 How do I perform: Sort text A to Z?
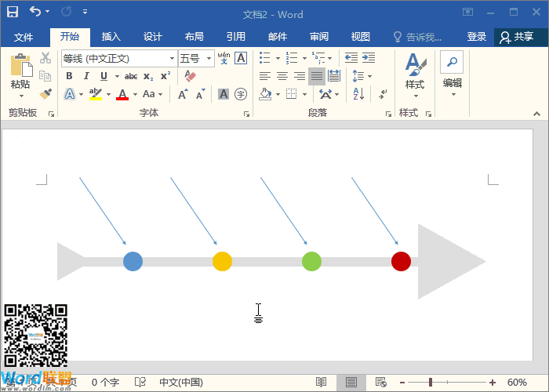pos(358,94)
